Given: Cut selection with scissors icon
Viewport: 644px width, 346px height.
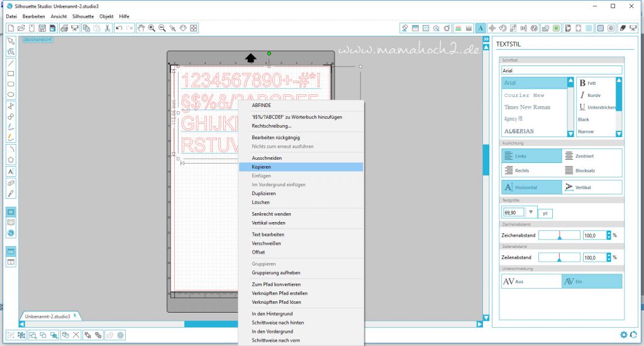Looking at the screenshot, I should point(107,28).
